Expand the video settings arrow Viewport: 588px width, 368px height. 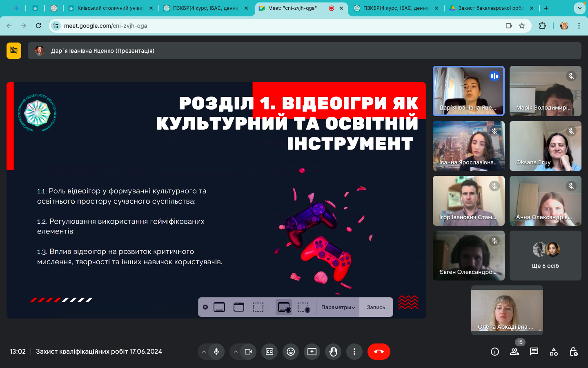(236, 352)
